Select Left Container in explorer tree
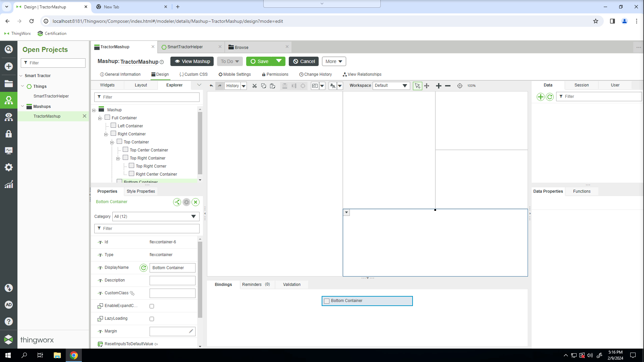This screenshot has width=644, height=362. (130, 126)
